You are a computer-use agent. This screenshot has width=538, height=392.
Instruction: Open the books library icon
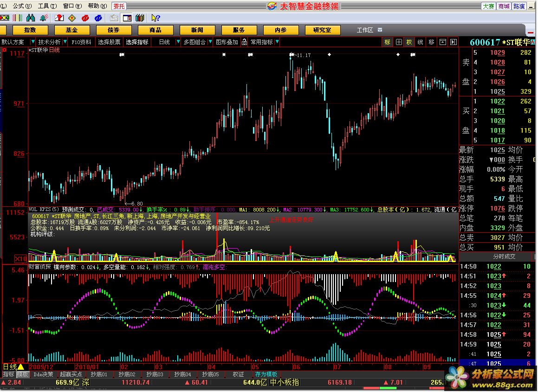140,18
